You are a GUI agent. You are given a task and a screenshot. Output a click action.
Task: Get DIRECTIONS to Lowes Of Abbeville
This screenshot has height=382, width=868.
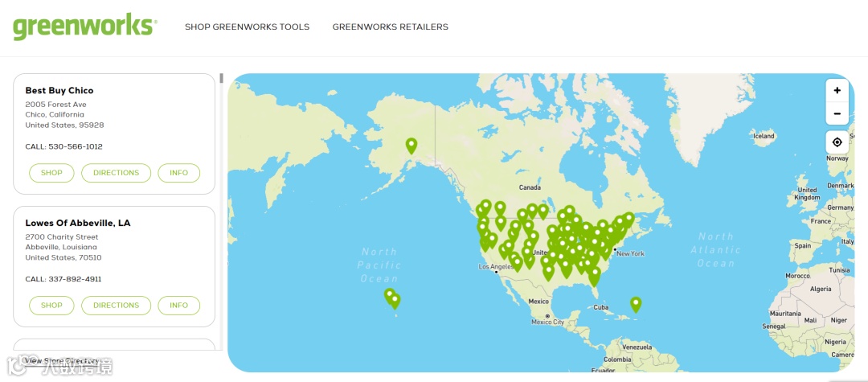tap(117, 305)
